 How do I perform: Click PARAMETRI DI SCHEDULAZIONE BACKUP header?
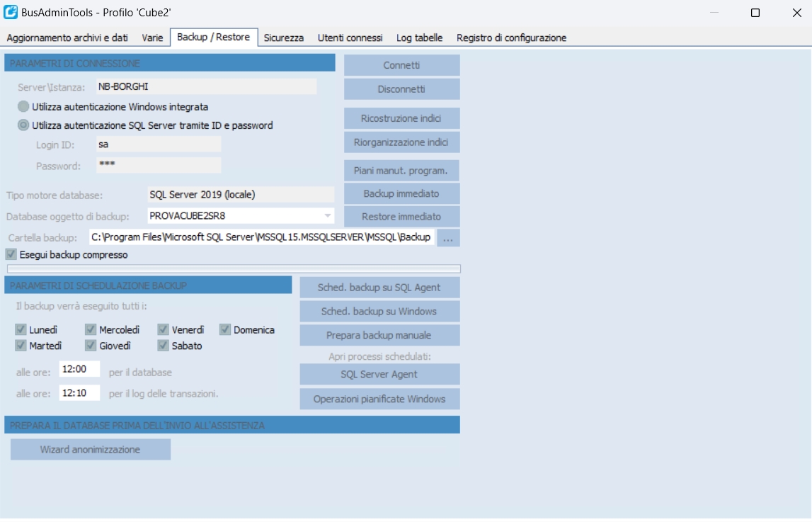pyautogui.click(x=148, y=285)
